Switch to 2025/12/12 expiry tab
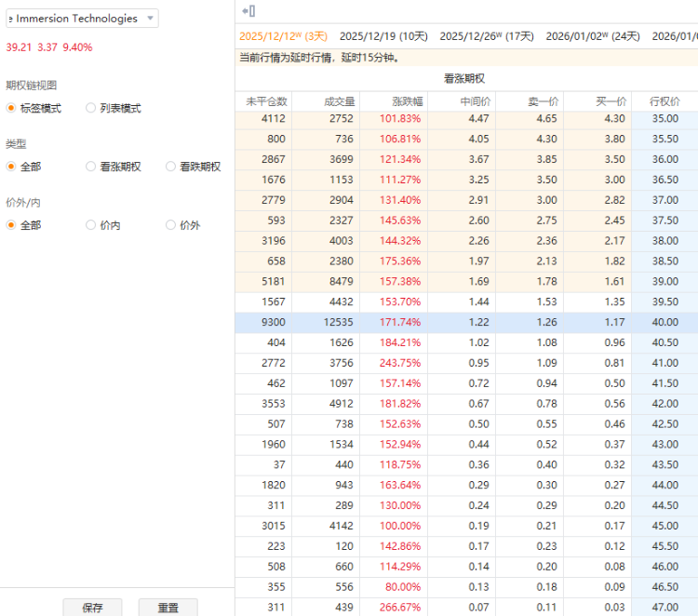Viewport: 698px width, 616px height. [282, 36]
